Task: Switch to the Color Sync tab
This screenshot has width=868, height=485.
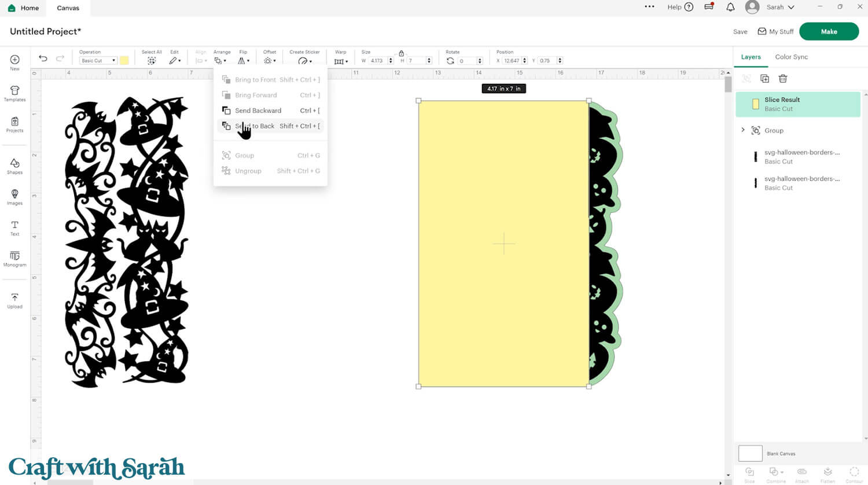Action: point(791,57)
